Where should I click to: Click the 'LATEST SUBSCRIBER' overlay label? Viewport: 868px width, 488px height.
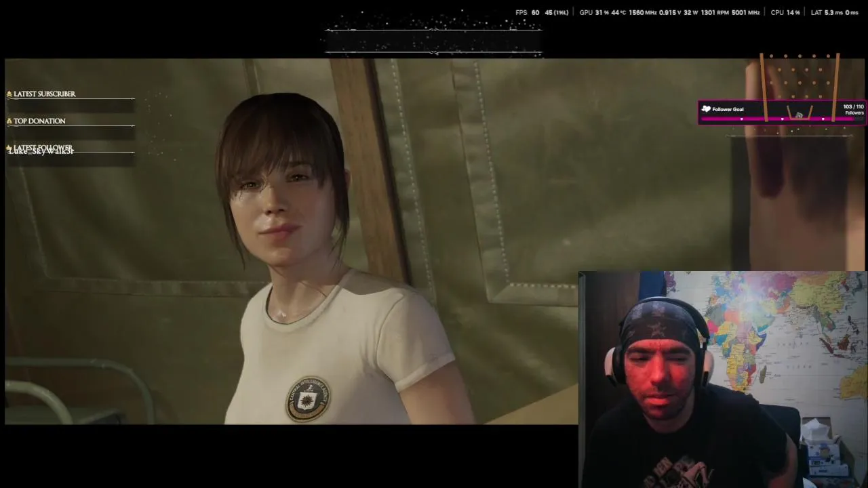tap(44, 94)
